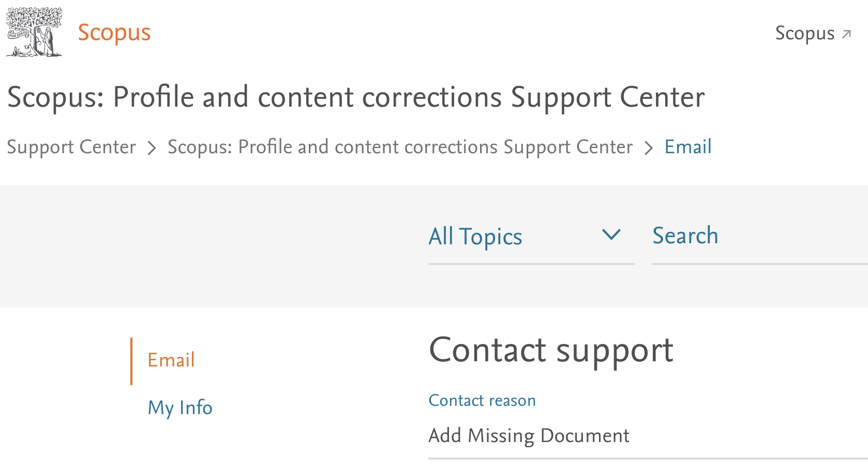Click the large Support Center page title
Screen dimensions: 868x470
[x=356, y=97]
